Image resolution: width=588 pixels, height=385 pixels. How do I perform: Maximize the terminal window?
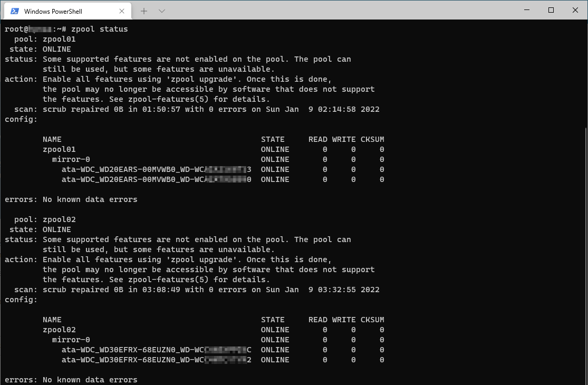(x=551, y=10)
